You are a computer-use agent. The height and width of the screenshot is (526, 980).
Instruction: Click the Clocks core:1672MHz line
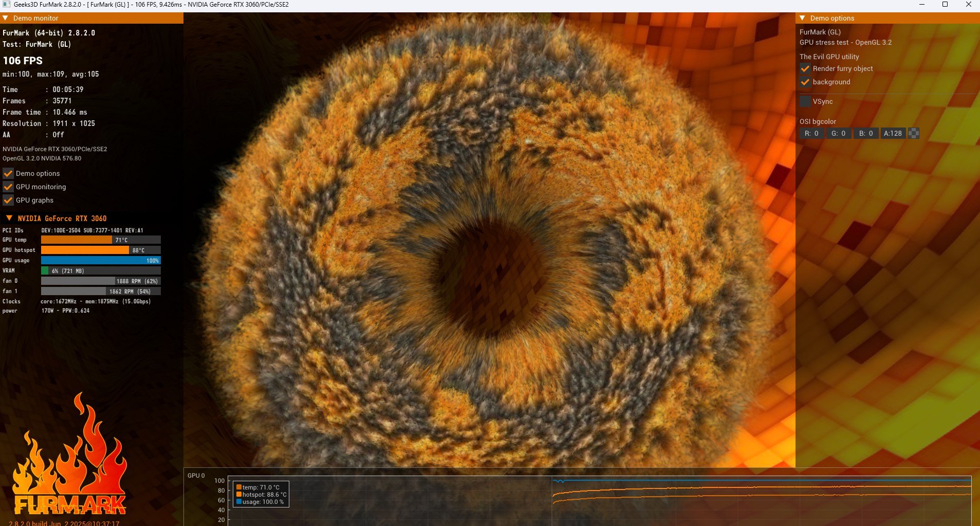click(x=77, y=301)
